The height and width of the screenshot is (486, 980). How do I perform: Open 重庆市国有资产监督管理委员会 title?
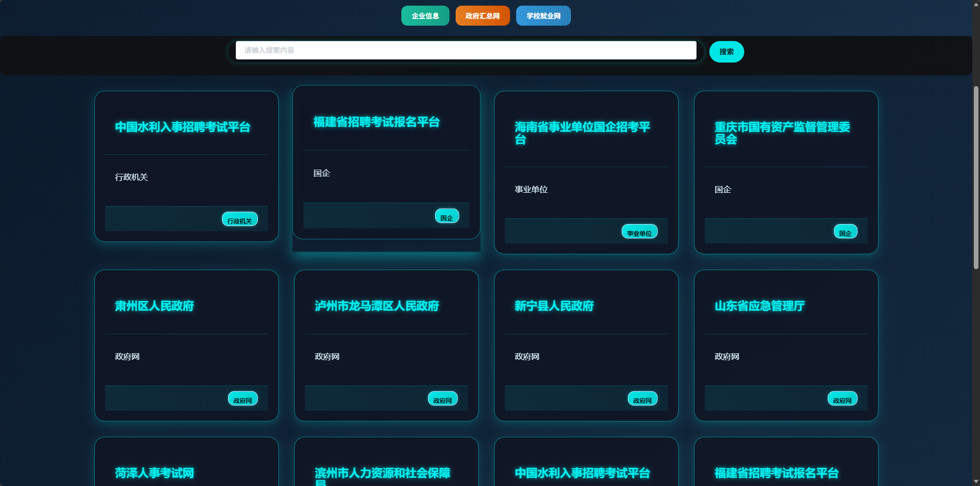782,133
